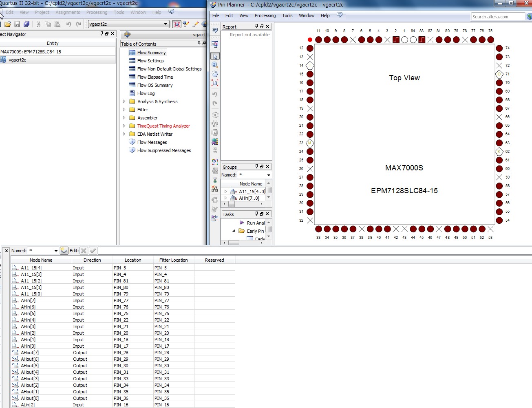532x408 pixels.
Task: Click the Save All icon in Quartus toolbar
Action: (x=26, y=24)
